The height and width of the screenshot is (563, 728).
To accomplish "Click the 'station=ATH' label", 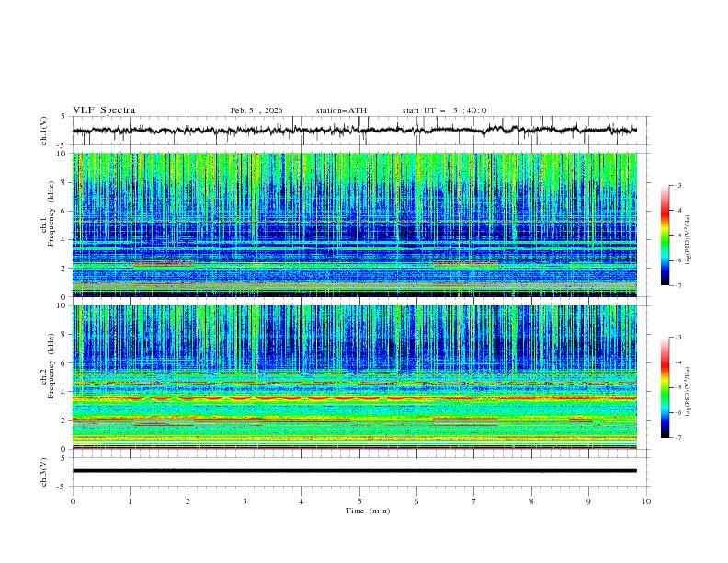I will click(x=341, y=110).
